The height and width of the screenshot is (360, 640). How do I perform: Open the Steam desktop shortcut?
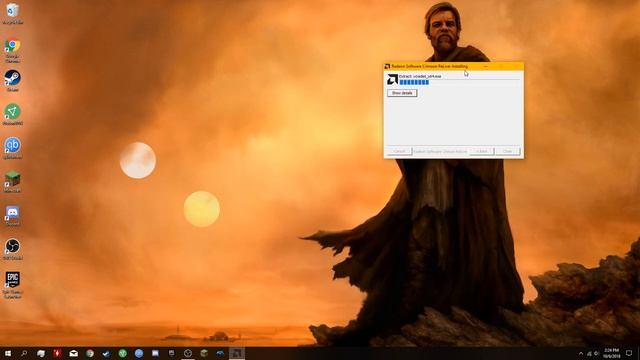point(13,80)
